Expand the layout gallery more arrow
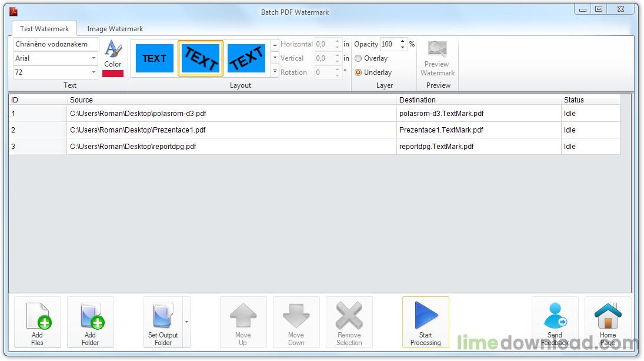This screenshot has height=361, width=644. [x=275, y=72]
